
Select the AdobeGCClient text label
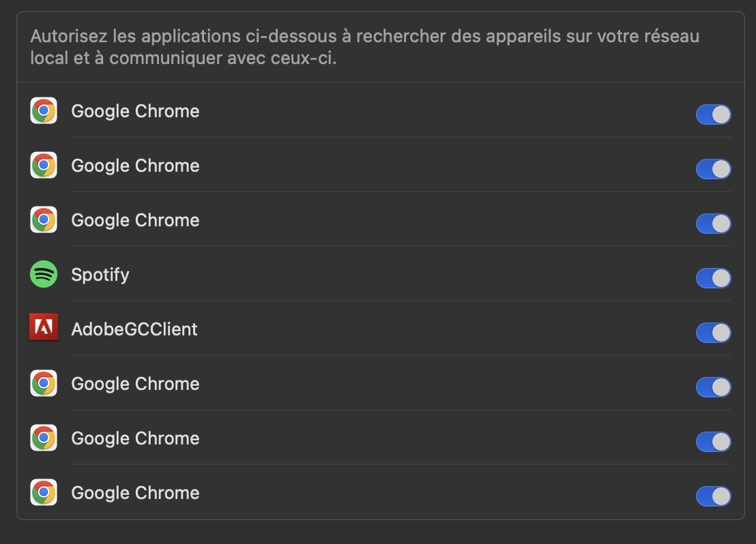(134, 329)
